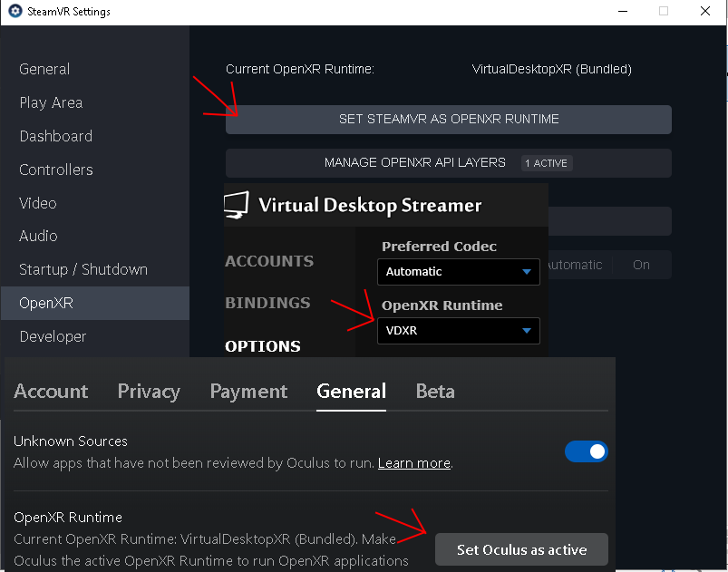Image resolution: width=728 pixels, height=572 pixels.
Task: Select General in the SteamVR sidebar
Action: 44,69
